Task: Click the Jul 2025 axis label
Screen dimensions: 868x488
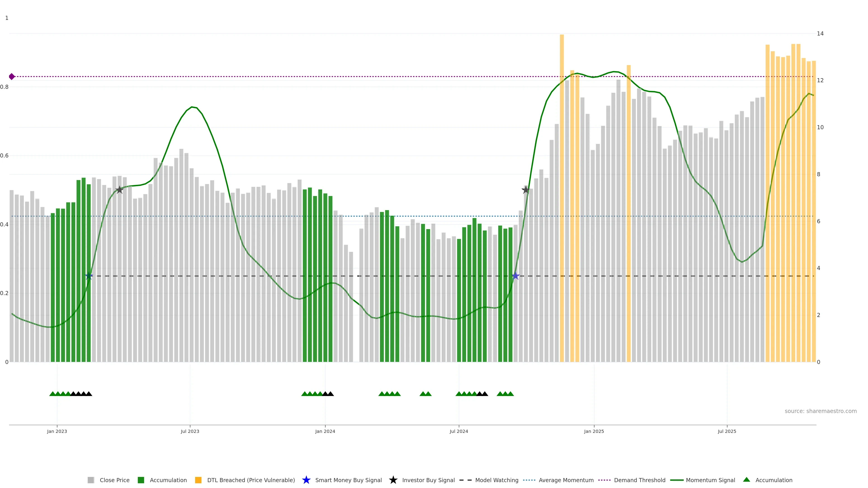Action: (x=727, y=431)
